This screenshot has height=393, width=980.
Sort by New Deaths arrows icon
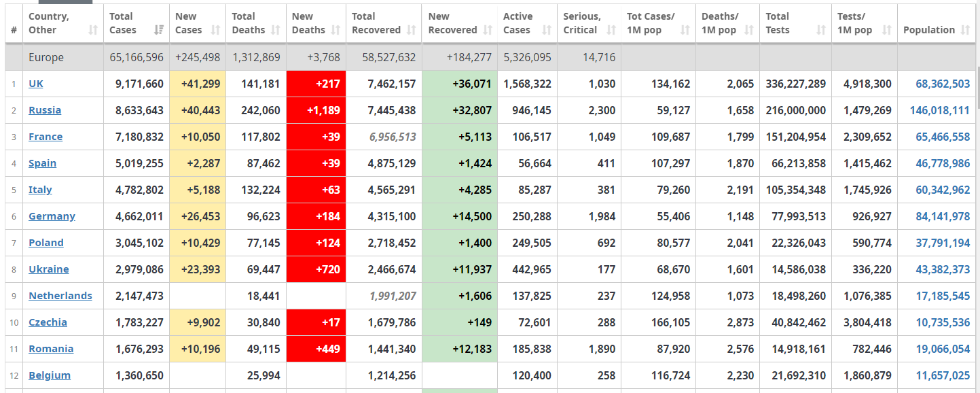click(x=335, y=30)
